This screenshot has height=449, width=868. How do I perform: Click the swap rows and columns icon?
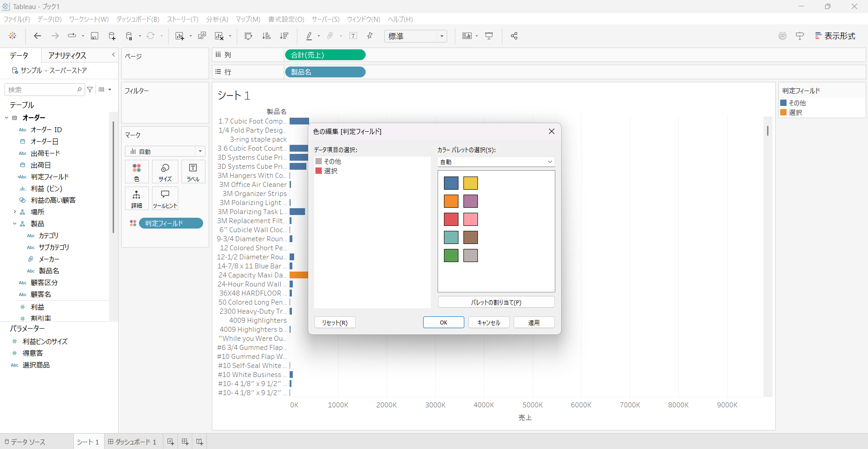coord(248,36)
